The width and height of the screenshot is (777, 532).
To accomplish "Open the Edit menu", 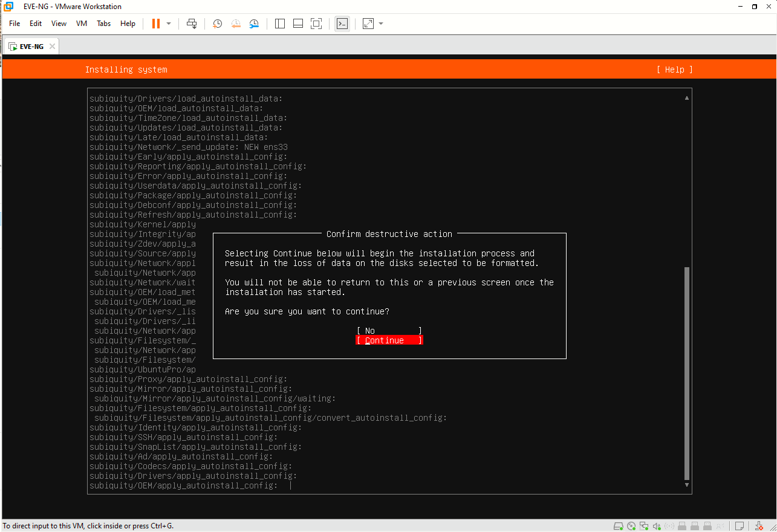I will [x=36, y=24].
